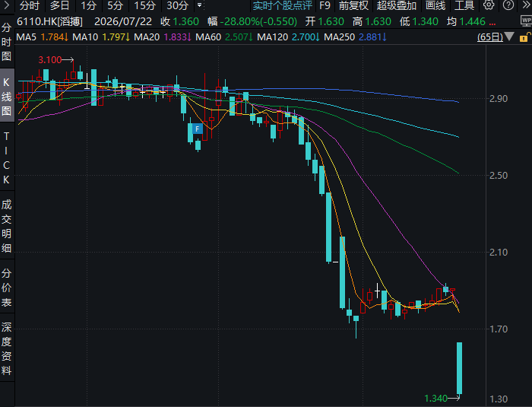This screenshot has width=532, height=407.
Task: Open 成交明细 sidebar tab
Action: point(6,226)
